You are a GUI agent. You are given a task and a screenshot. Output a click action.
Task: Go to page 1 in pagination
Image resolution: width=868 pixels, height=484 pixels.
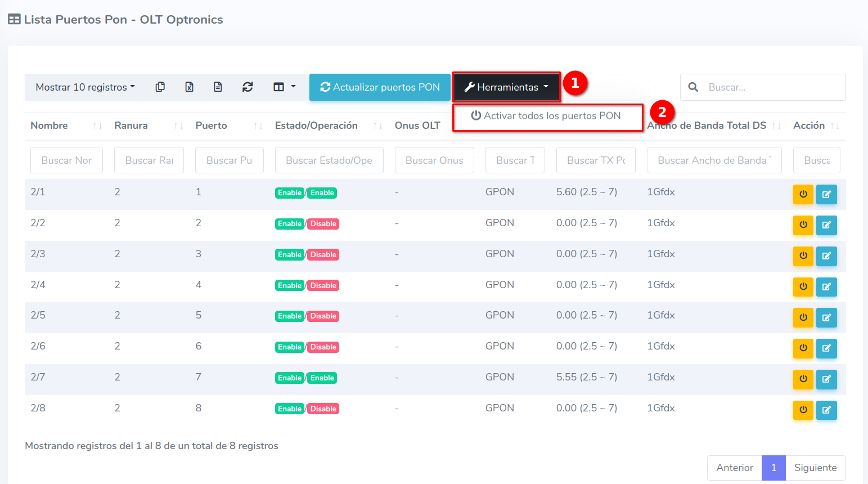click(x=773, y=468)
